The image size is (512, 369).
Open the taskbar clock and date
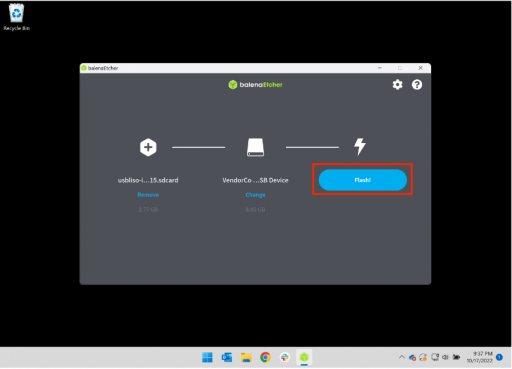click(480, 357)
